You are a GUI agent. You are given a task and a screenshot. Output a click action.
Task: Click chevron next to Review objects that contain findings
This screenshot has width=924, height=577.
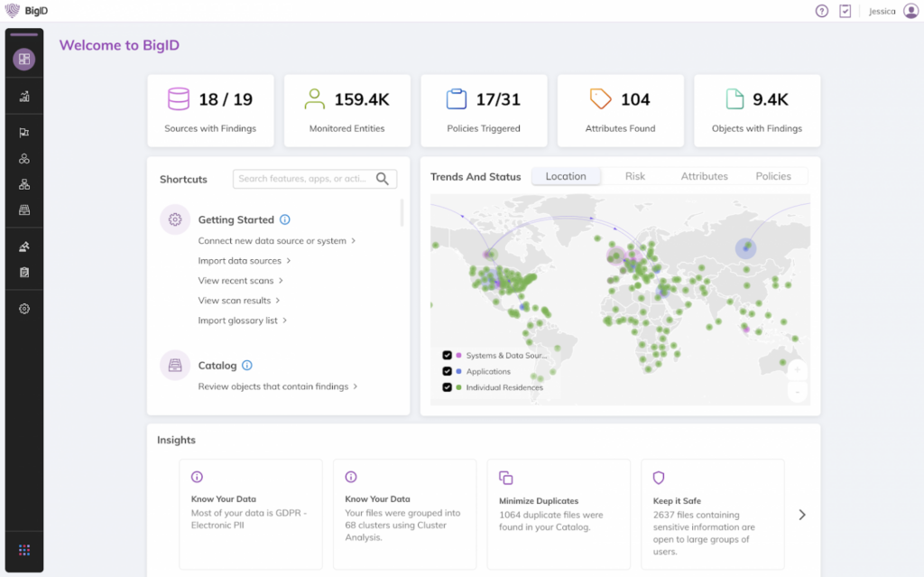356,386
